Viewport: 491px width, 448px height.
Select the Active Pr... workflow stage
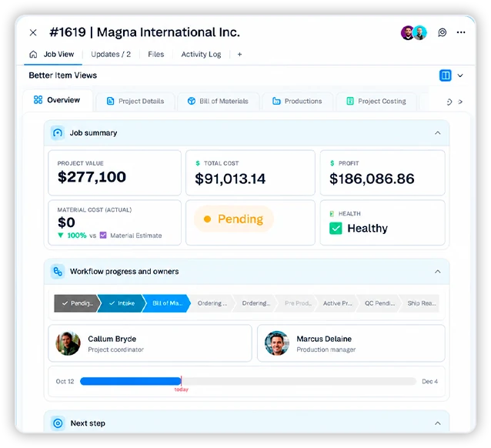(337, 303)
